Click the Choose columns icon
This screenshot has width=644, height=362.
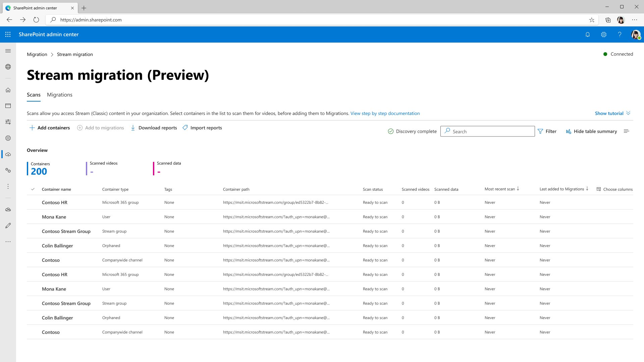pos(599,189)
